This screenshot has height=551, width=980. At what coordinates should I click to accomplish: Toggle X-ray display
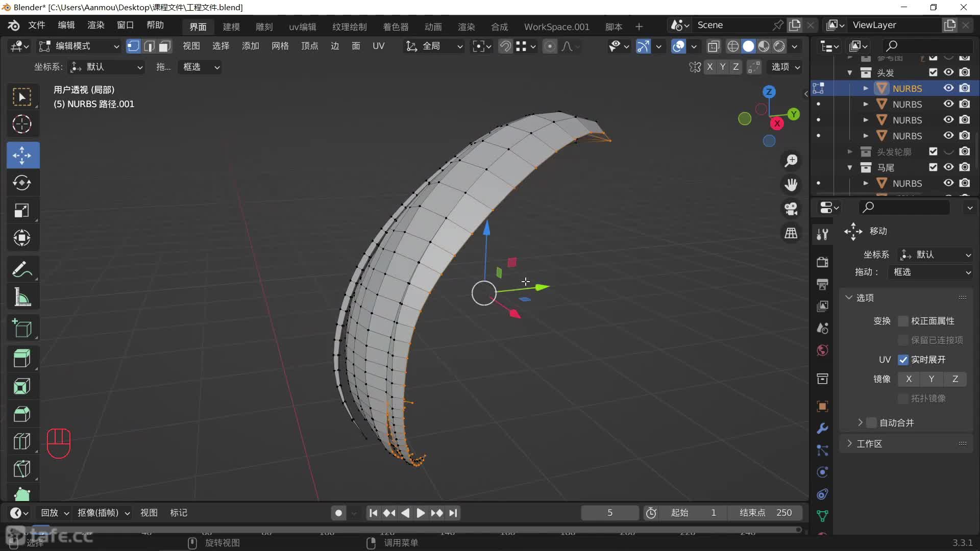point(714,46)
